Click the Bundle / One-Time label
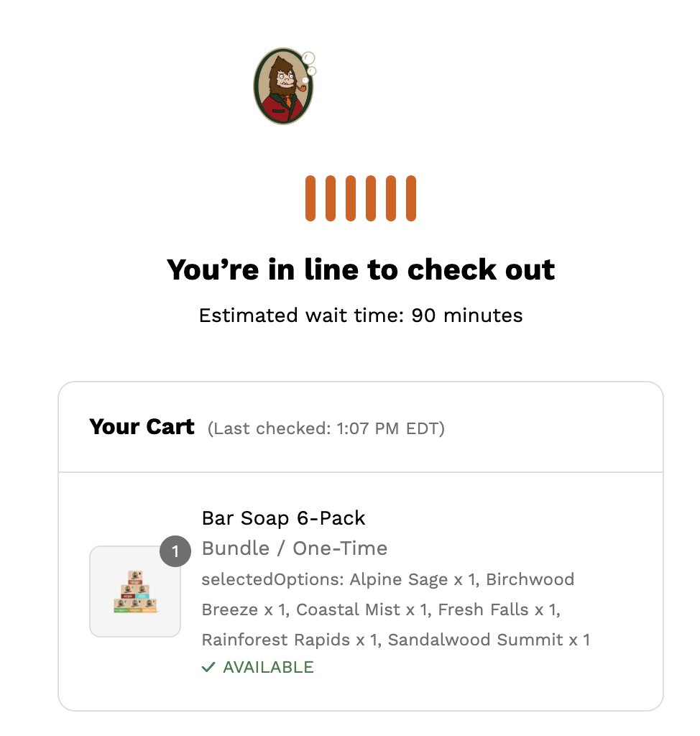This screenshot has height=736, width=700. pyautogui.click(x=295, y=548)
